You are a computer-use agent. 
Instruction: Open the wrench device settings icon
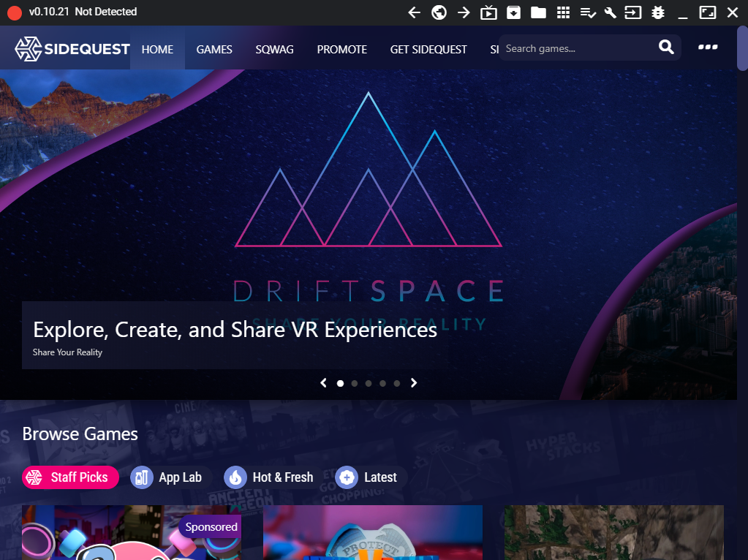[610, 12]
